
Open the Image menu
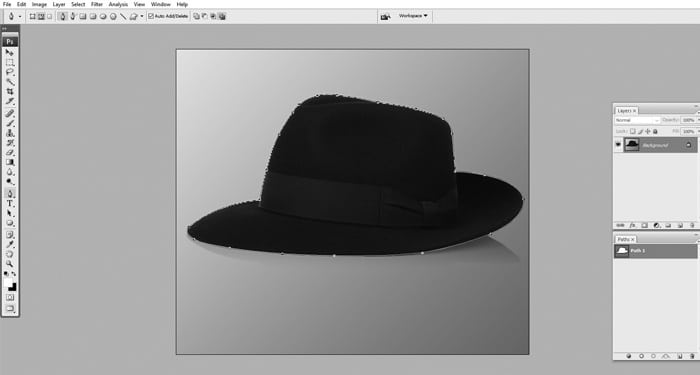[x=39, y=4]
